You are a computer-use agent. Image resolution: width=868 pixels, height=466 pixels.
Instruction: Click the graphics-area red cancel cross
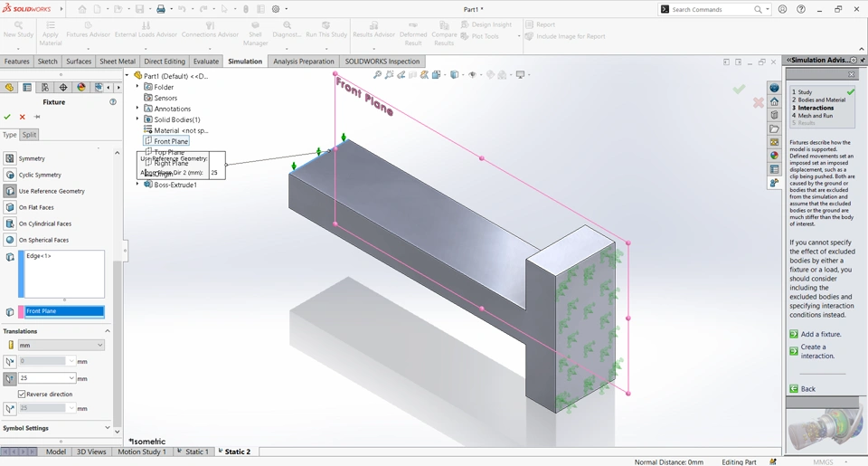tap(758, 102)
